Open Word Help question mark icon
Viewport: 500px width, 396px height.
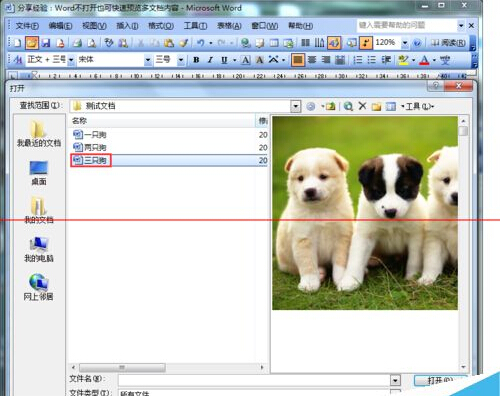[417, 43]
